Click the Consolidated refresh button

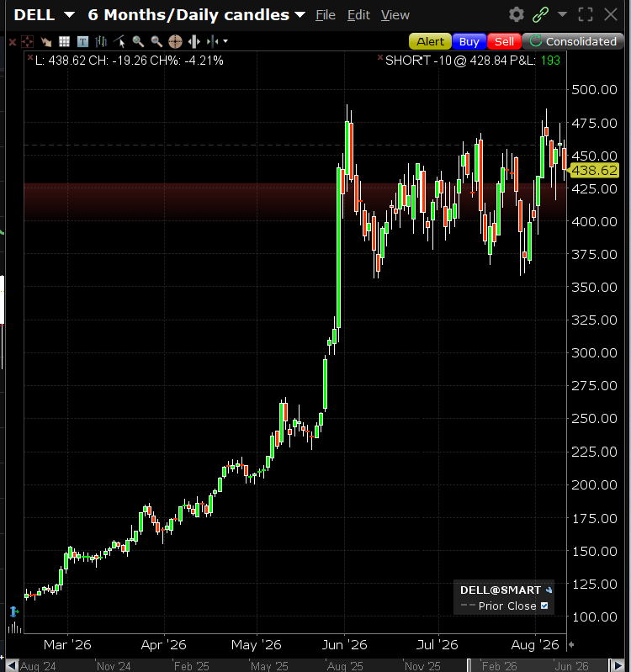pyautogui.click(x=573, y=41)
